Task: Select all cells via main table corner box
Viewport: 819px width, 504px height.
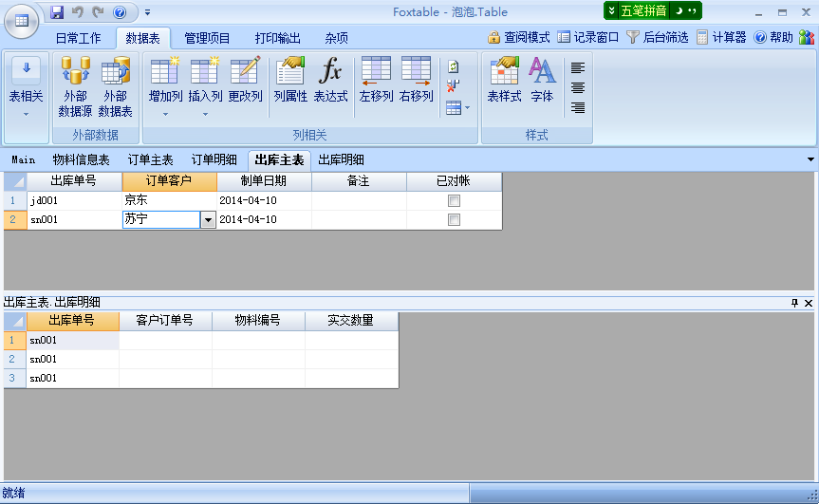Action: 16,181
